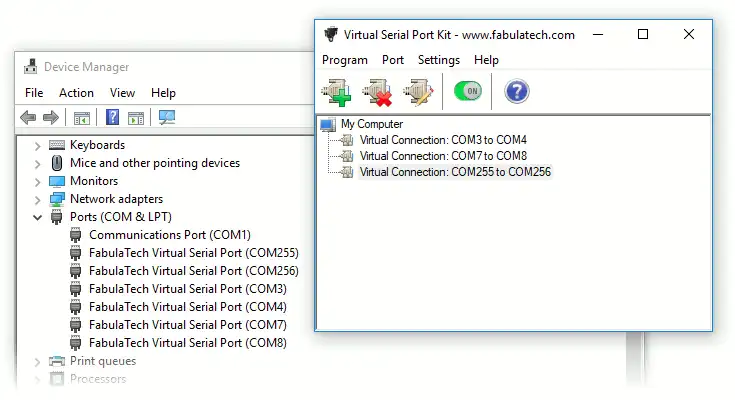Click the add virtual port pair icon
The image size is (735, 400).
coord(335,92)
